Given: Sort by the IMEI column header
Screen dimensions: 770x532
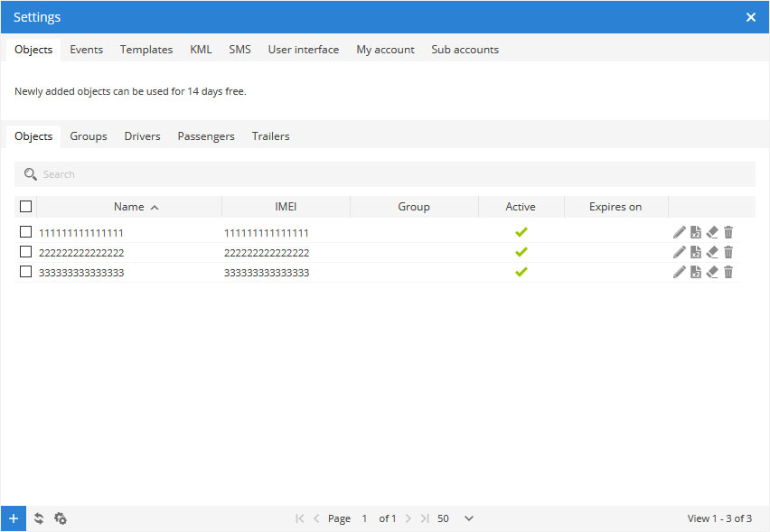Looking at the screenshot, I should (x=286, y=207).
